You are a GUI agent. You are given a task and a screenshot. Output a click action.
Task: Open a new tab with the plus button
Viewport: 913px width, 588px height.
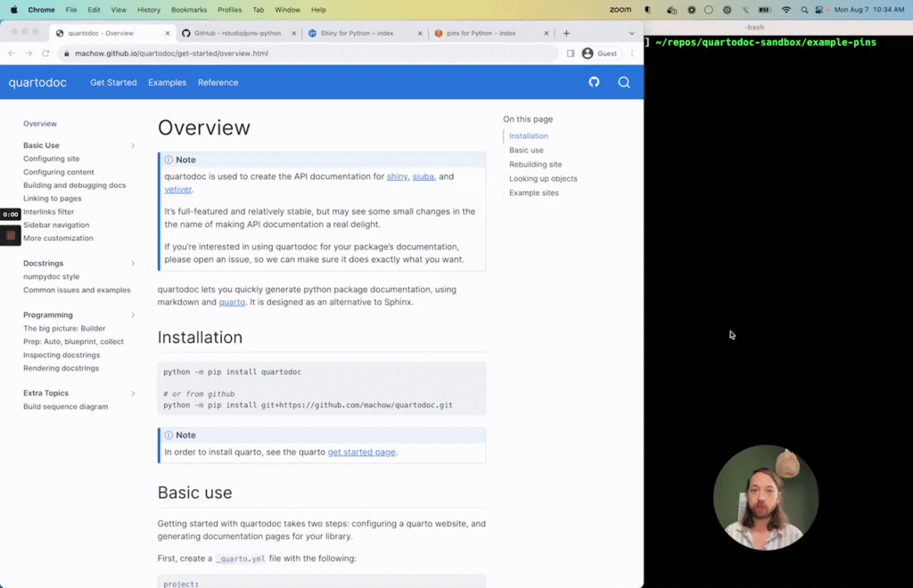coord(566,33)
